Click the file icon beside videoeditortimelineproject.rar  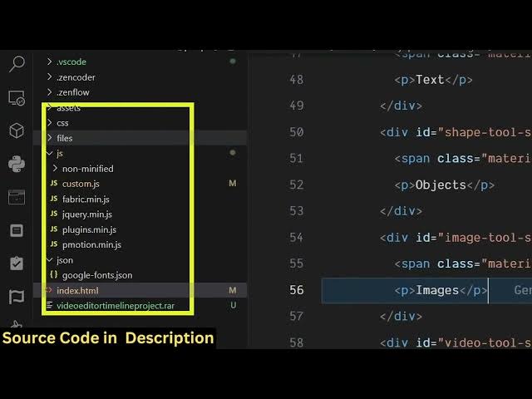pos(49,305)
